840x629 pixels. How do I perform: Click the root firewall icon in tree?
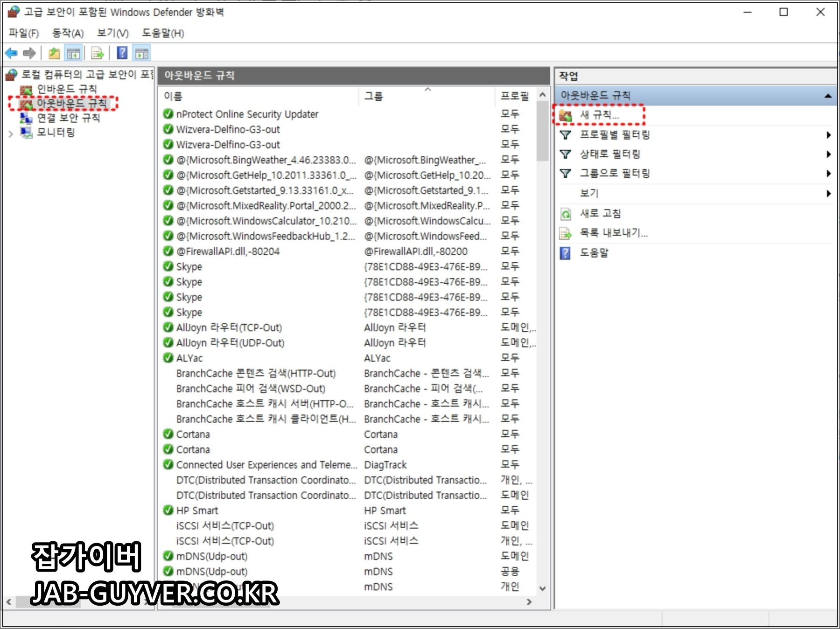[x=12, y=75]
